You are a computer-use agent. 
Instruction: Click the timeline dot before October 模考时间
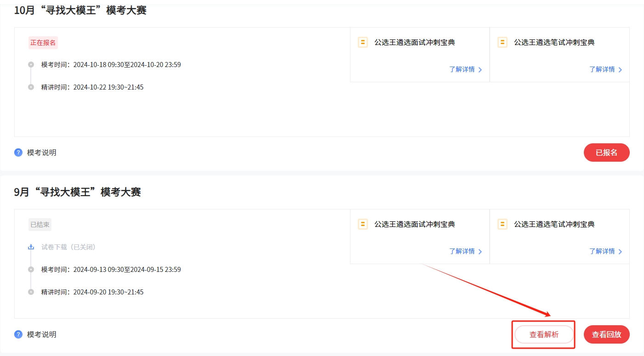pos(31,65)
